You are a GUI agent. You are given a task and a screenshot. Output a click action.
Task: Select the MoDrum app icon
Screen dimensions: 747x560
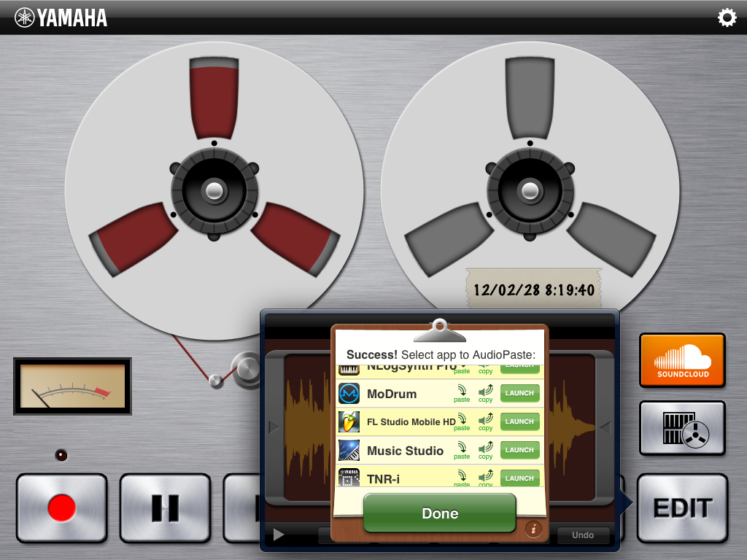coord(349,394)
